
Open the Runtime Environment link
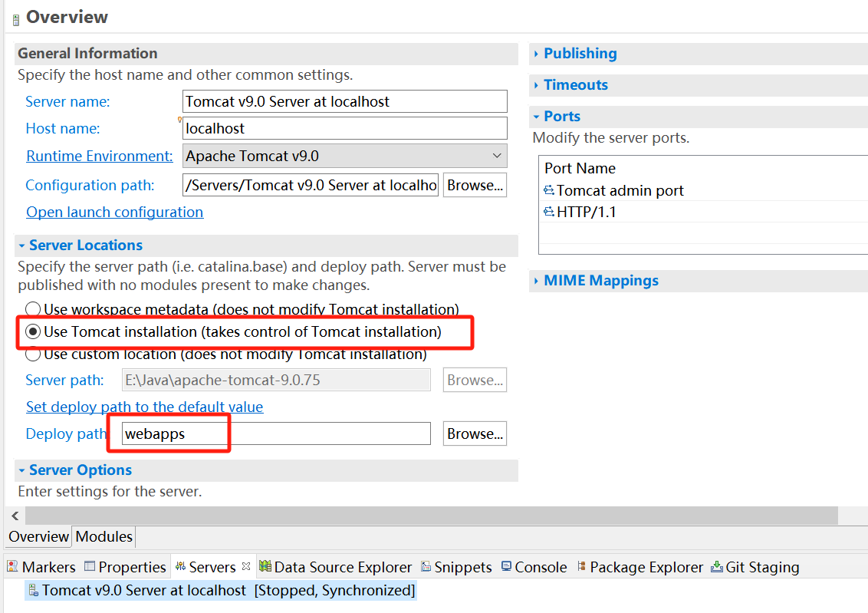(x=100, y=157)
